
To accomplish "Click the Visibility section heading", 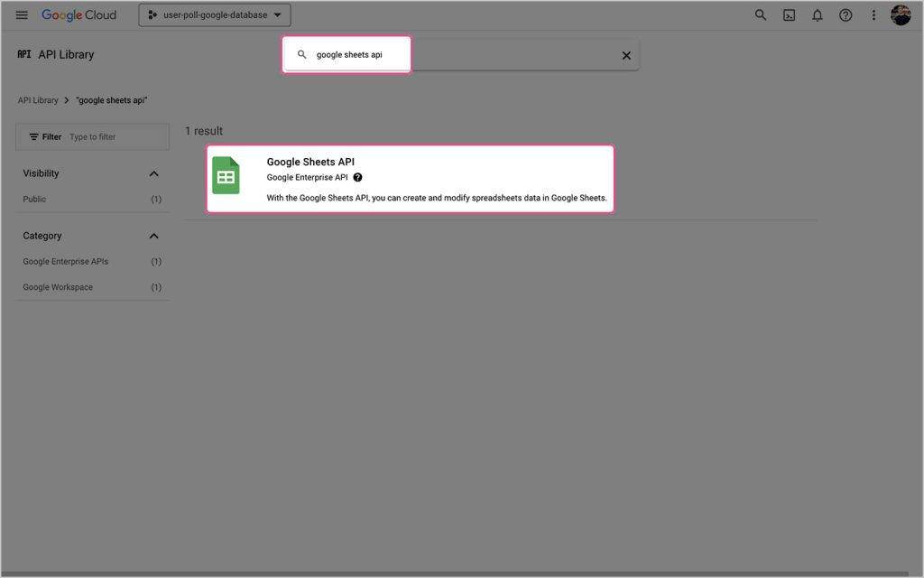I will tap(41, 173).
